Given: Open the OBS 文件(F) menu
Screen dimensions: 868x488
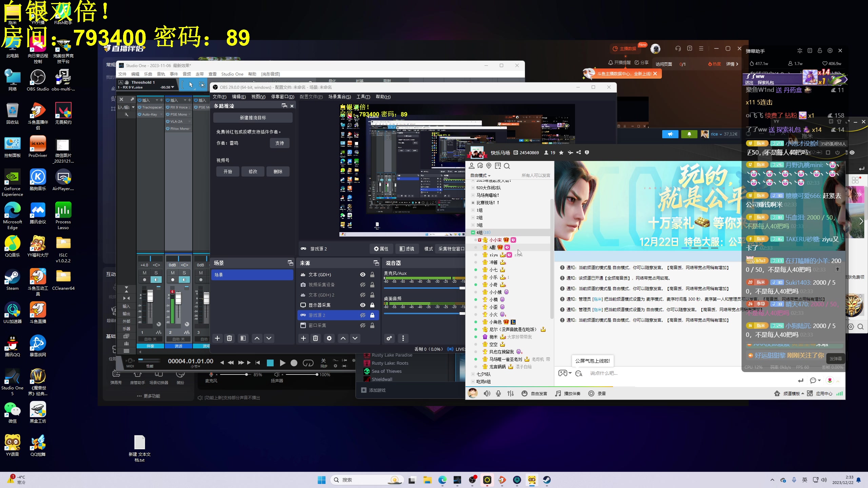Looking at the screenshot, I should pyautogui.click(x=219, y=97).
